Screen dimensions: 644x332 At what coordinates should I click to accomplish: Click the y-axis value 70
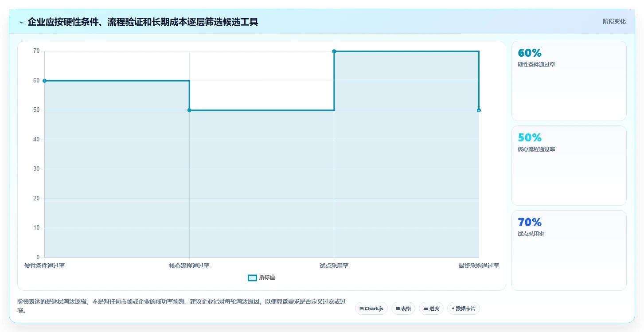click(36, 51)
